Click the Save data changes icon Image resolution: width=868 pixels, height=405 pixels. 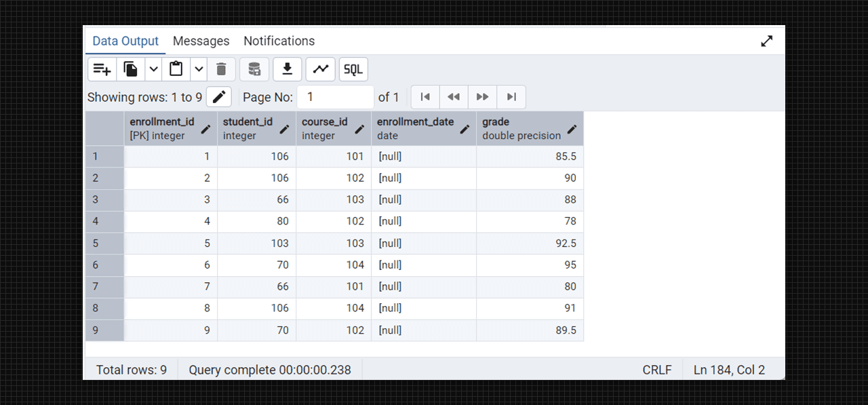point(254,69)
